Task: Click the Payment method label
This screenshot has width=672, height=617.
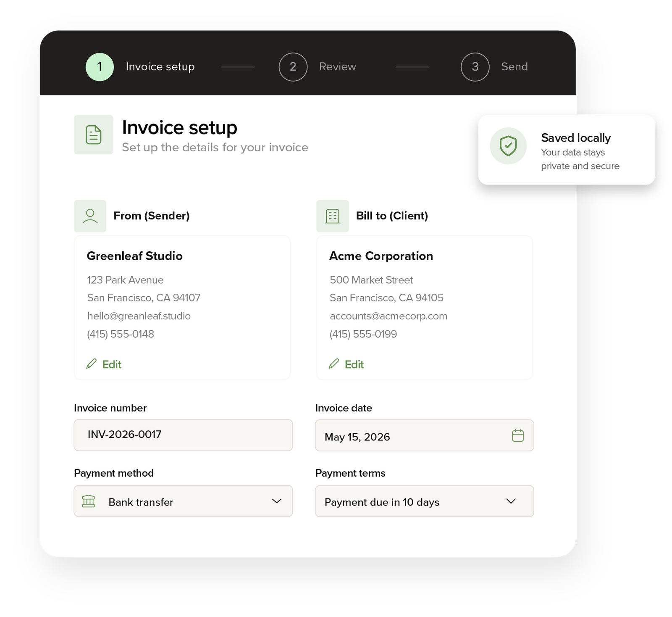Action: 114,473
